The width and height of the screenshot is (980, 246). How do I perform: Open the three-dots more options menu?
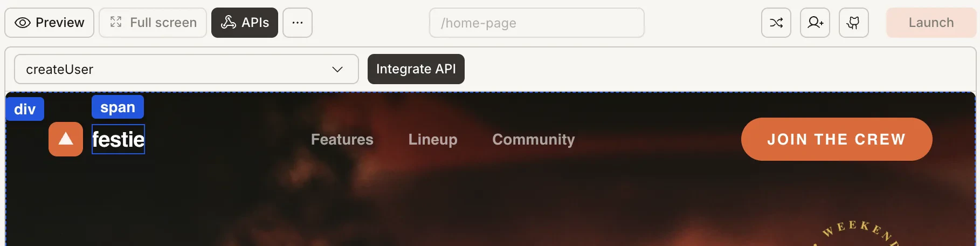tap(298, 23)
